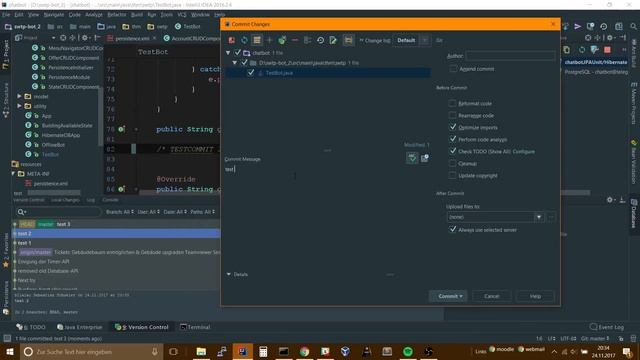Click Refresh changes icon in commit dialog
Image resolution: width=640 pixels, height=360 pixels.
click(244, 40)
